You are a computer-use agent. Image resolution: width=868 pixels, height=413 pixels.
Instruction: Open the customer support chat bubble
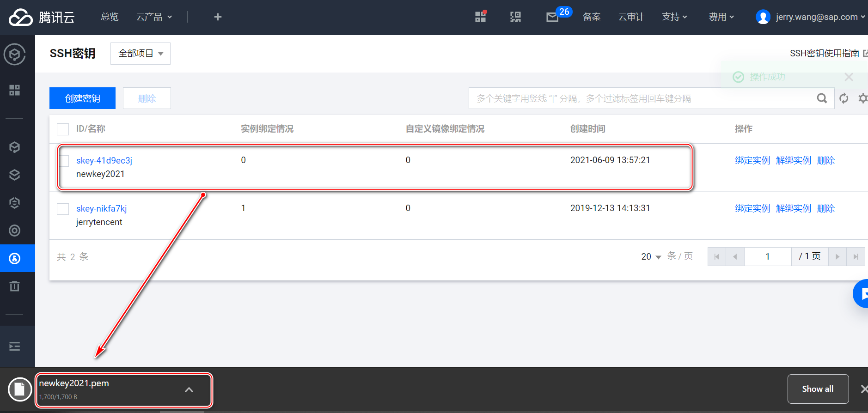click(862, 294)
